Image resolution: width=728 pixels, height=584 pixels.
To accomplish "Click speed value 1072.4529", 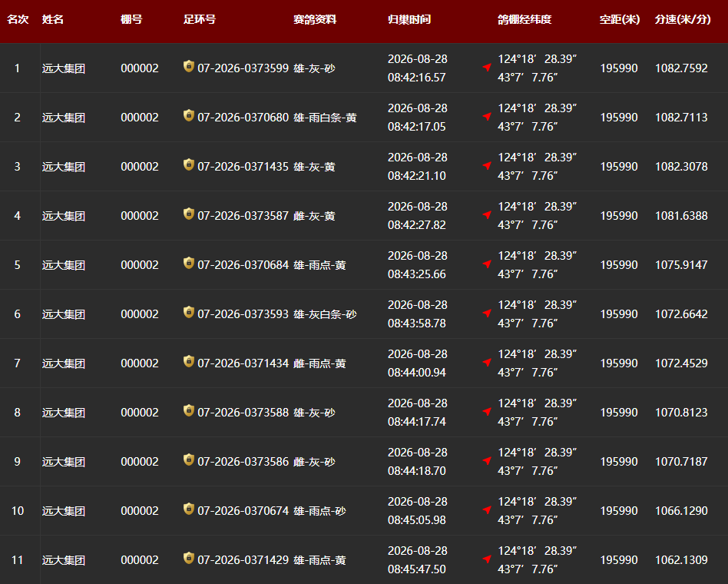I will 681,364.
